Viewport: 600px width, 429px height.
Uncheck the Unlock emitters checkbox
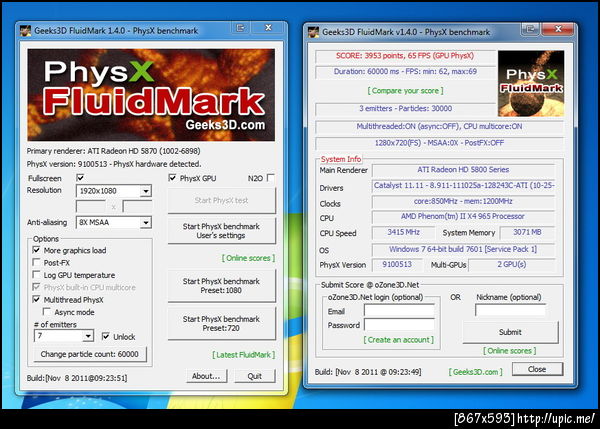click(106, 336)
